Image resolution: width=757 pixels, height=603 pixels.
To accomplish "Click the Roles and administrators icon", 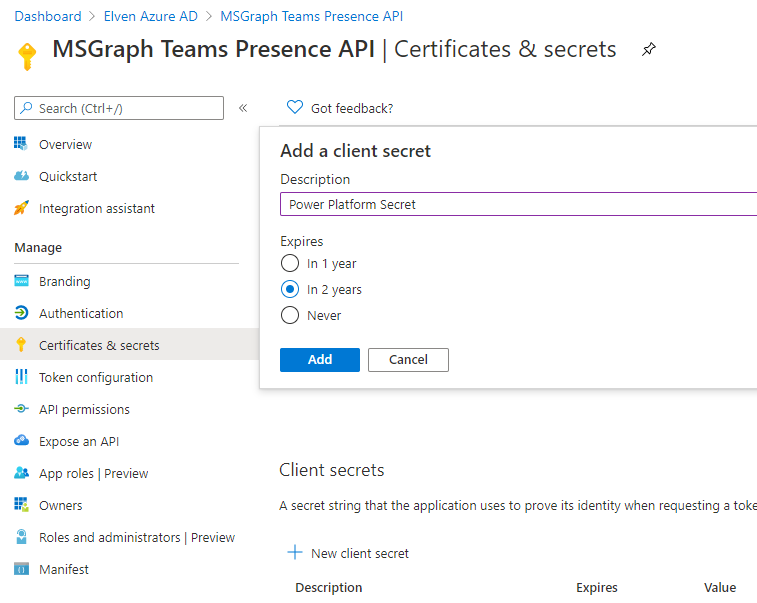I will (21, 536).
